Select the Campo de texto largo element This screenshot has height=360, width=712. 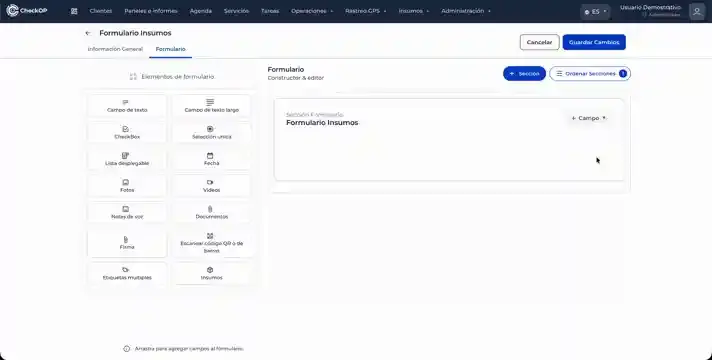coord(212,106)
